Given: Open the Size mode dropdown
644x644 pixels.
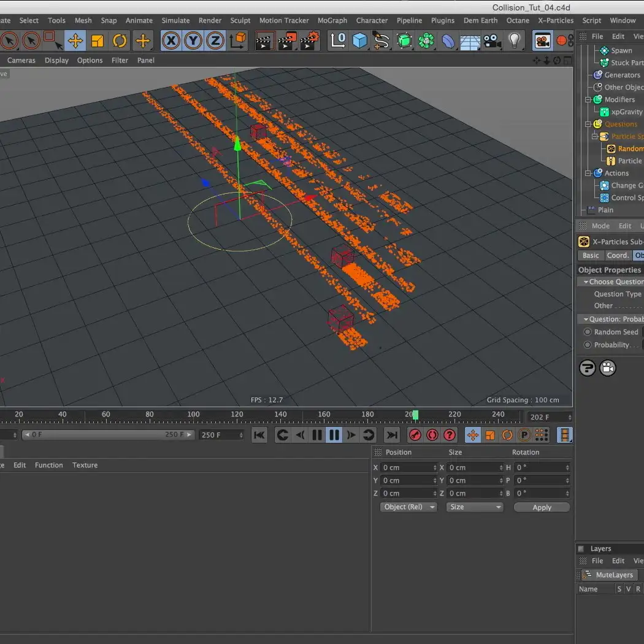Looking at the screenshot, I should [x=474, y=507].
